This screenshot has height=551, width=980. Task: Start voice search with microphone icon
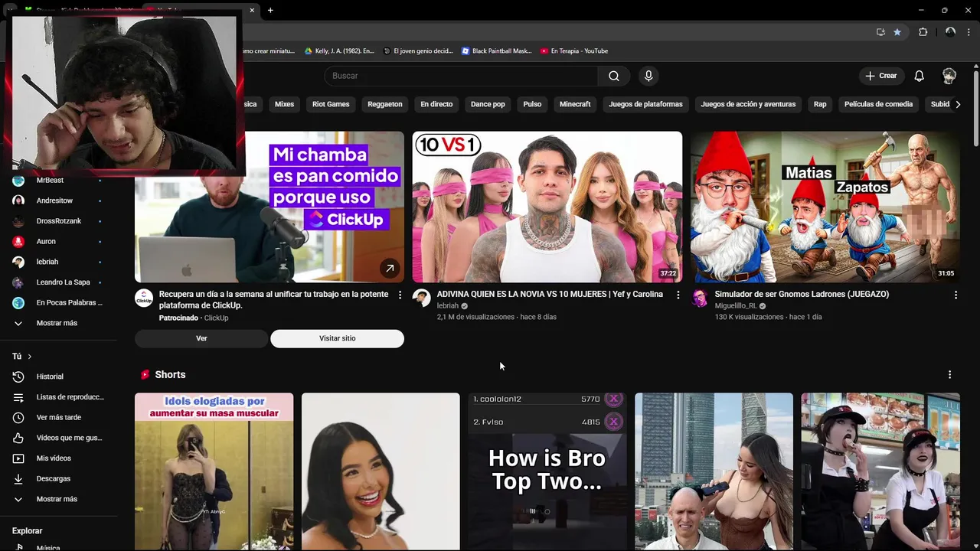tap(648, 76)
